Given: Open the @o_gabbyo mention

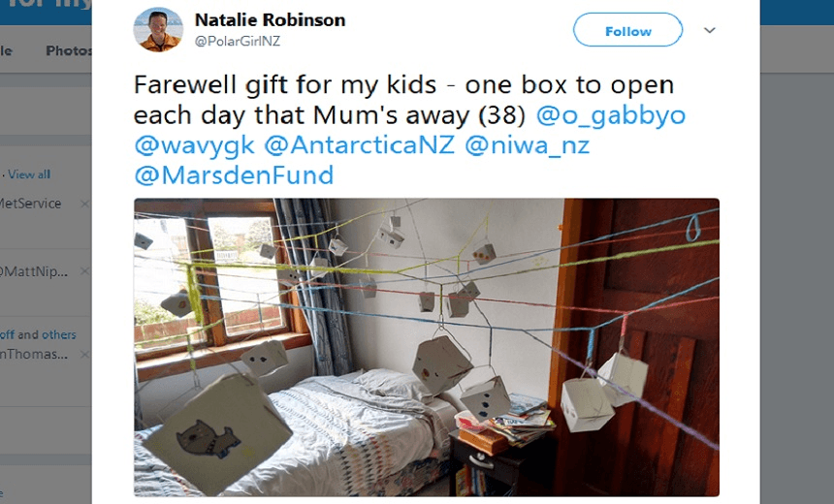Looking at the screenshot, I should pos(611,114).
